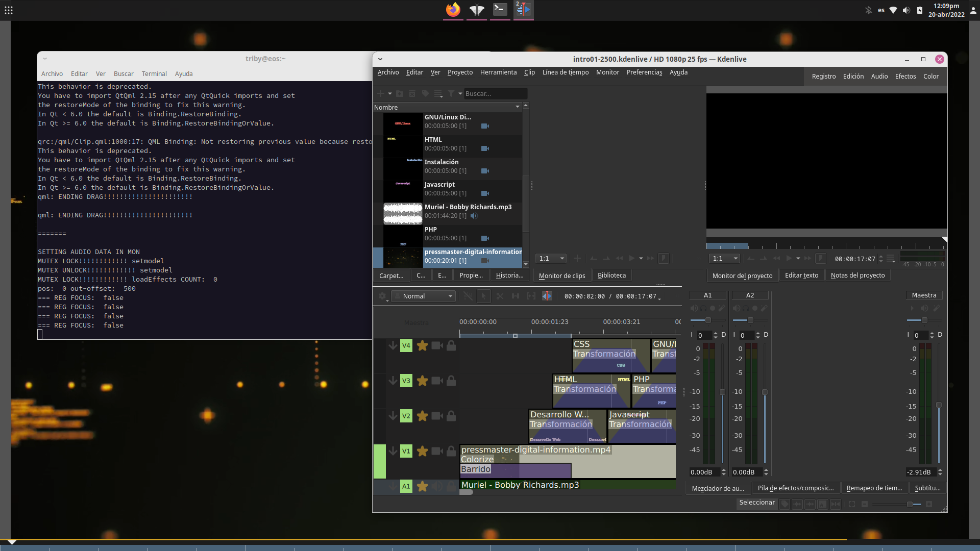
Task: Open project monitor play options dropdown
Action: tap(798, 259)
